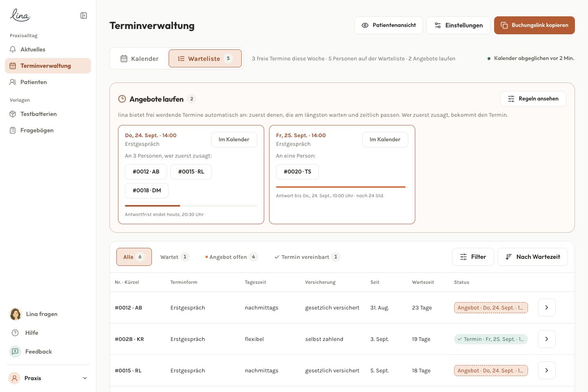The image size is (588, 392).
Task: Expand the Praxis account menu
Action: [x=48, y=378]
